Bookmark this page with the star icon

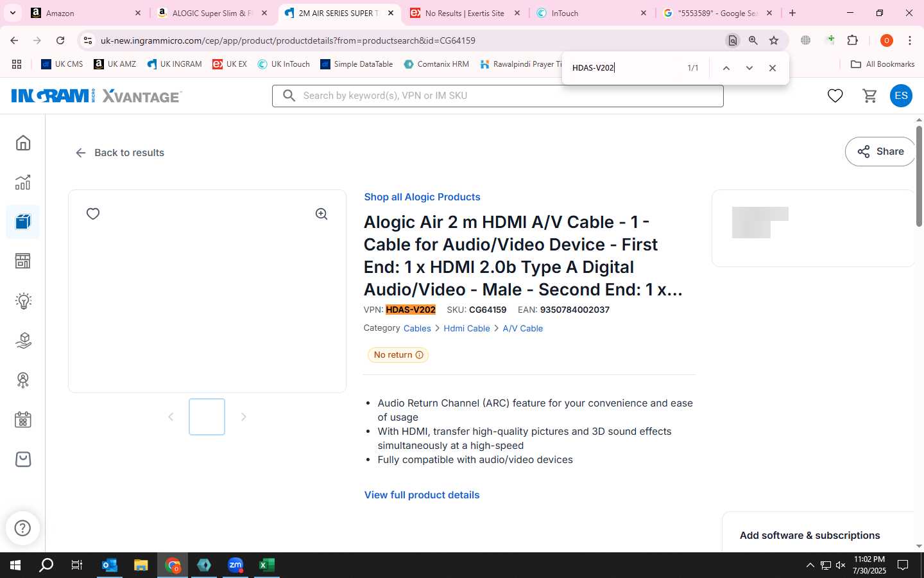click(x=774, y=40)
